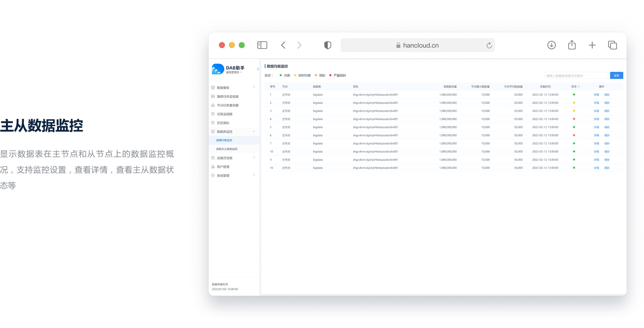Reload the page with the refresh icon
Screen dimensions: 644x328
489,45
